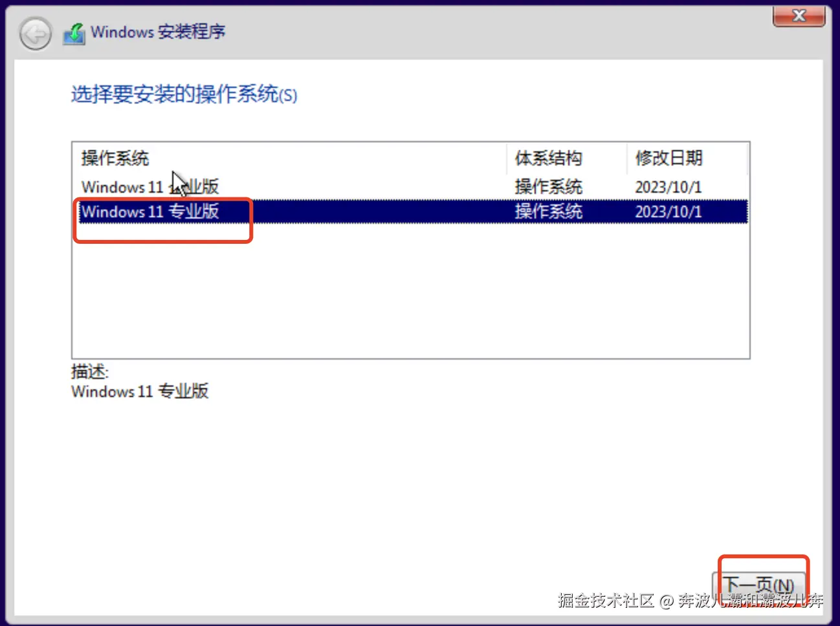840x626 pixels.
Task: Select the unselected first Windows 11 row
Action: [x=413, y=187]
